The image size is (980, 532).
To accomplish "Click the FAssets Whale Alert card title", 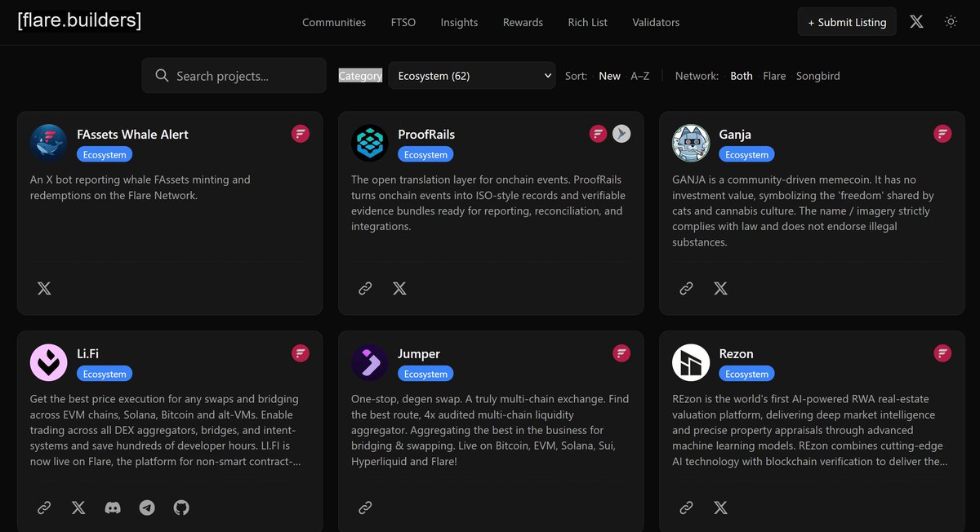I will 132,134.
